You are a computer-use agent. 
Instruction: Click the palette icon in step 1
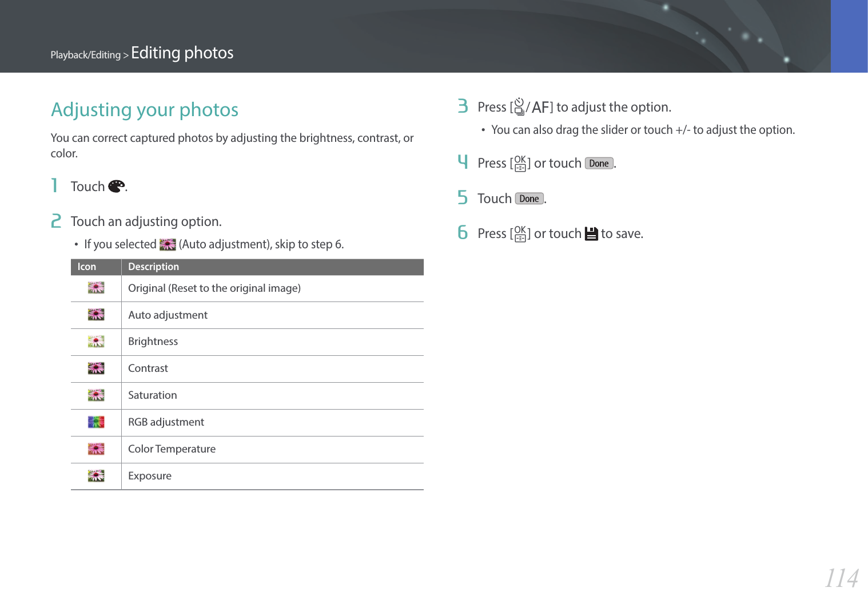pos(116,187)
